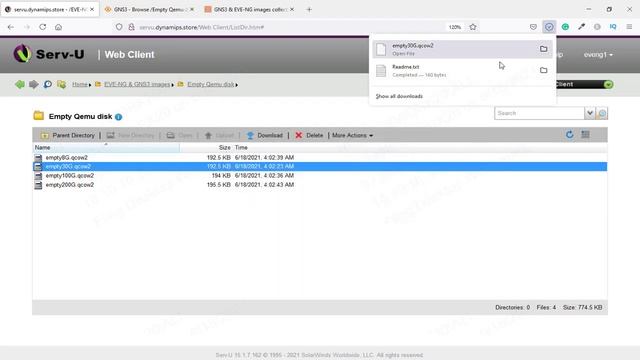The height and width of the screenshot is (360, 640).
Task: Click the Serv-U history search icon
Action: [x=47, y=84]
